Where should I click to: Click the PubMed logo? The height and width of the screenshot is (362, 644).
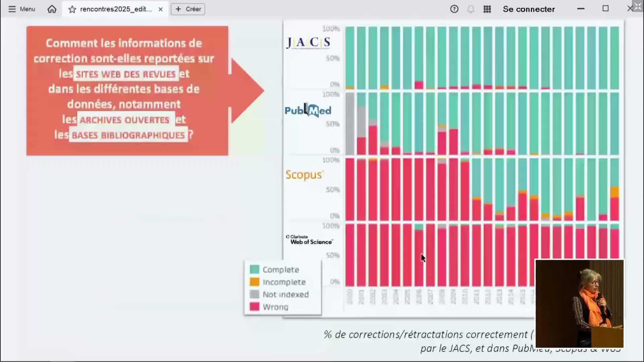(308, 110)
